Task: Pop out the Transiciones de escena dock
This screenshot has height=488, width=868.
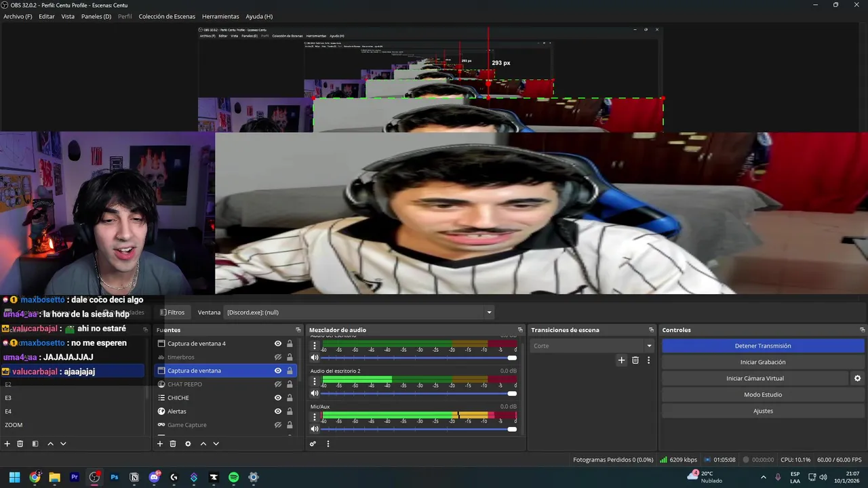Action: click(650, 330)
